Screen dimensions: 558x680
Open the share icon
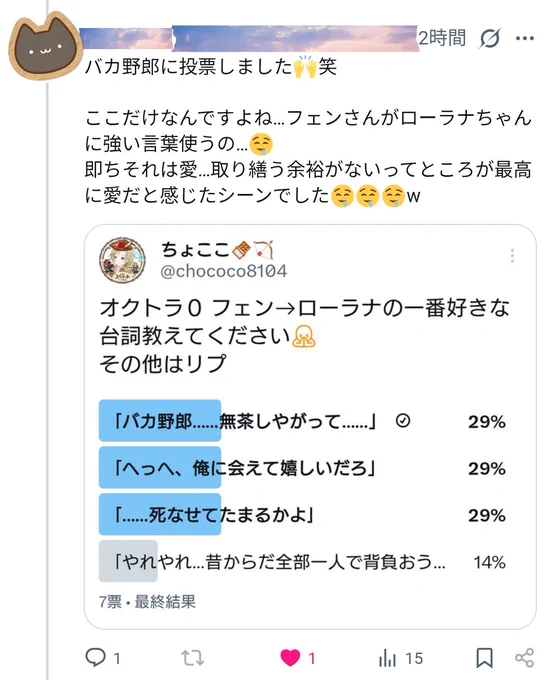coord(524,658)
